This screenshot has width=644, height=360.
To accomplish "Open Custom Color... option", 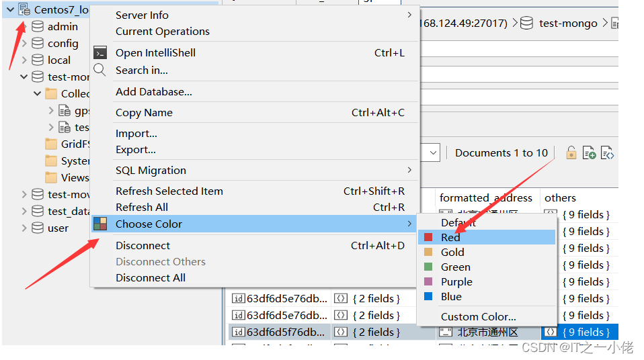I will click(x=487, y=317).
